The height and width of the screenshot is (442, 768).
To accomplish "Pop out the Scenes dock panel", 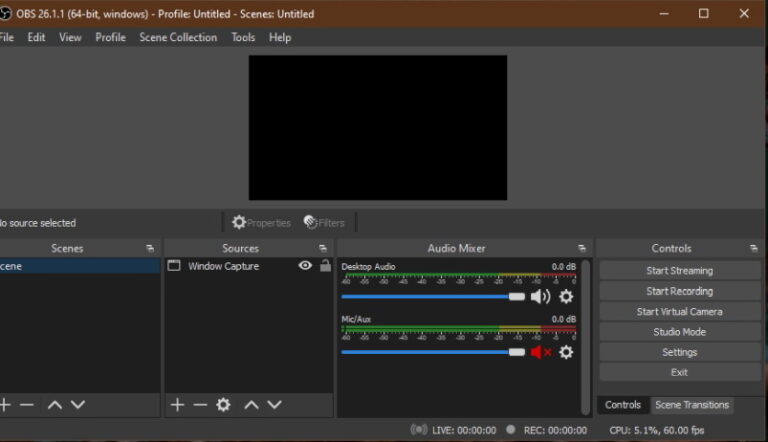I will click(x=150, y=248).
